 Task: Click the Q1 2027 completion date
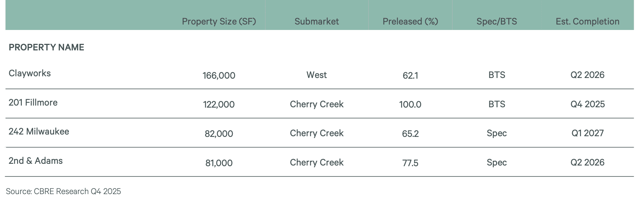587,133
